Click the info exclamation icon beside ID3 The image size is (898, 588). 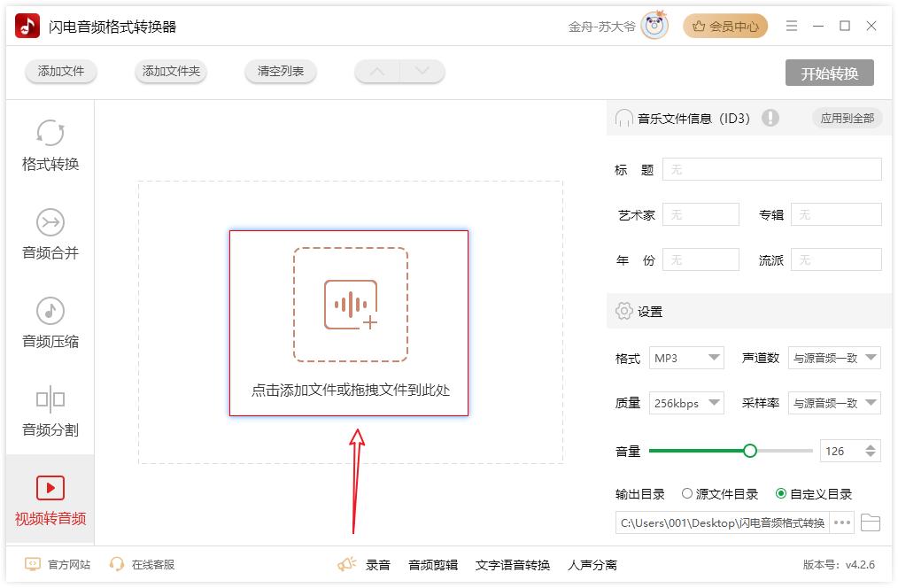[770, 118]
